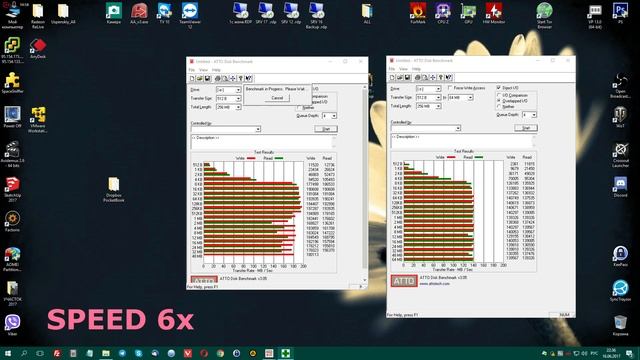Click About question-mark icon in left ATTO toolbar
Screen dimensions: 640x360
click(241, 78)
